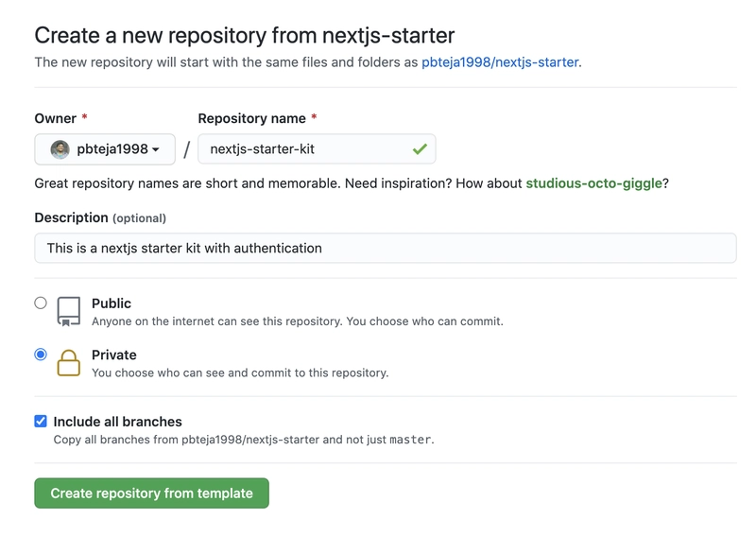Viewport: 756px width, 537px height.
Task: Click the Owner field label
Action: [x=56, y=119]
